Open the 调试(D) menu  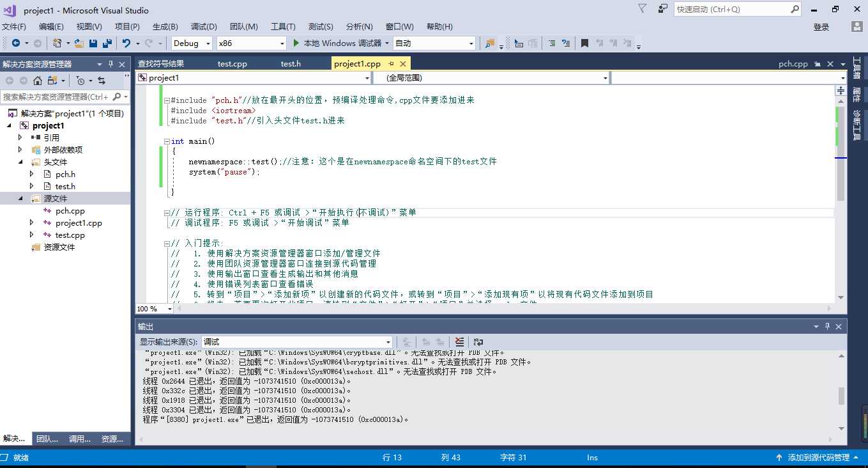tap(204, 27)
